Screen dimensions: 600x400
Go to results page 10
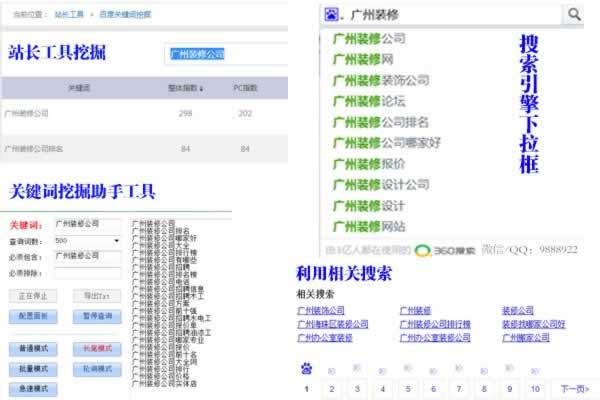[x=535, y=389]
